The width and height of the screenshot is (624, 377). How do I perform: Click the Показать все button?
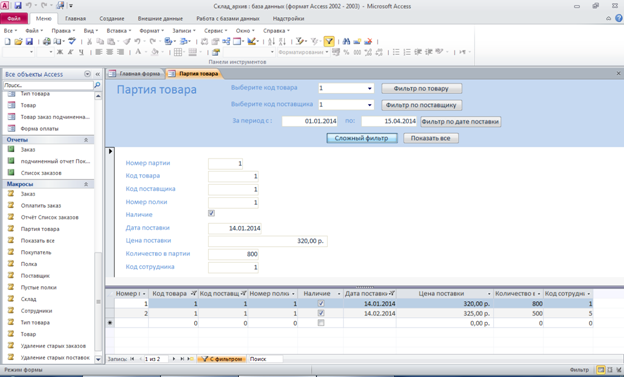click(x=431, y=138)
